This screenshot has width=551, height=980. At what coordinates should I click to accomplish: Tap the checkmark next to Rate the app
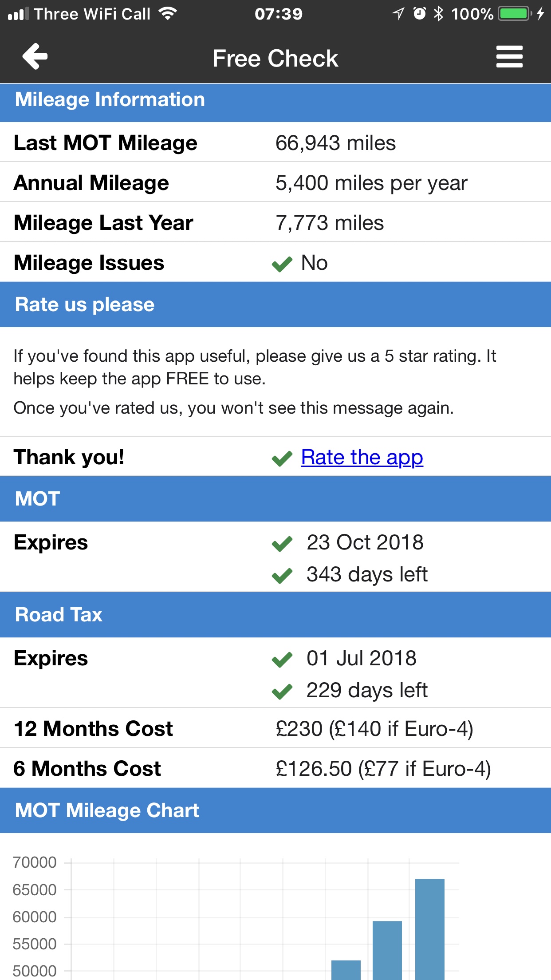[282, 458]
